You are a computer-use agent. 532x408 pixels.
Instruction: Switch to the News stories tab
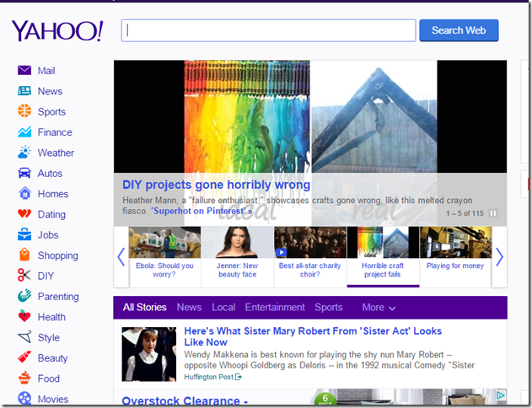(189, 308)
